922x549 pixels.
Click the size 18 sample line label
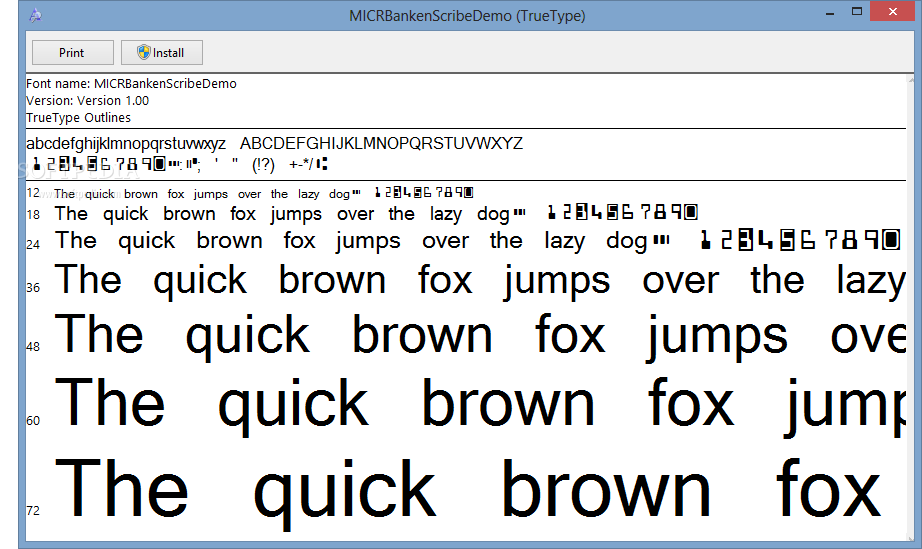(x=33, y=215)
